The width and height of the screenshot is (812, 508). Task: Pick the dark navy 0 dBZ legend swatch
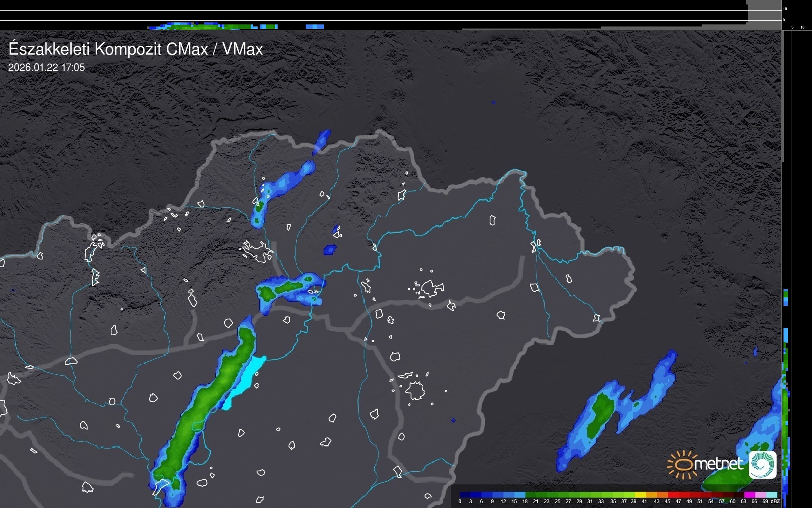point(465,495)
